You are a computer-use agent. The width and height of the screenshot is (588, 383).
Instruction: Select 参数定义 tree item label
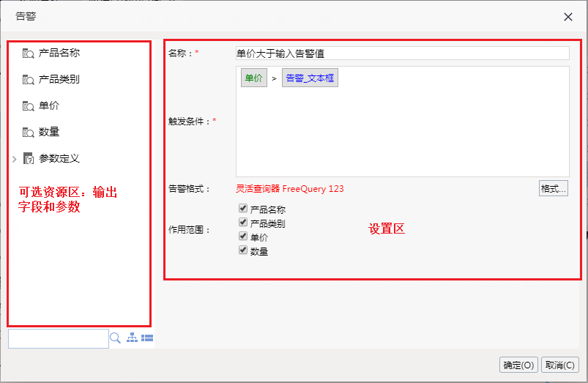59,158
